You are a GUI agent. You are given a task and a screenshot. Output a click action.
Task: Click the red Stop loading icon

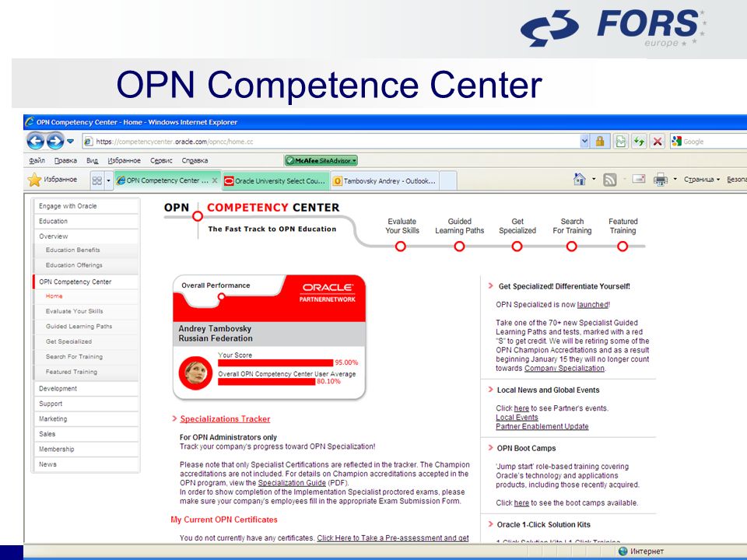click(658, 142)
